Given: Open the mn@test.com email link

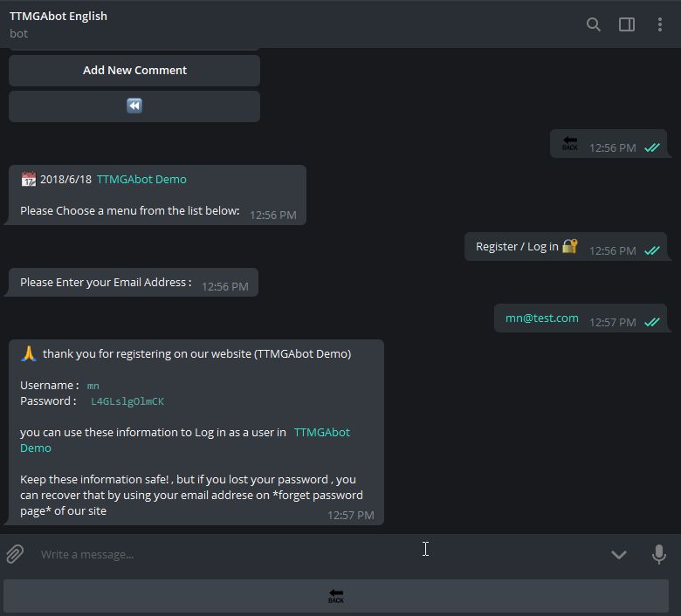Looking at the screenshot, I should (541, 318).
